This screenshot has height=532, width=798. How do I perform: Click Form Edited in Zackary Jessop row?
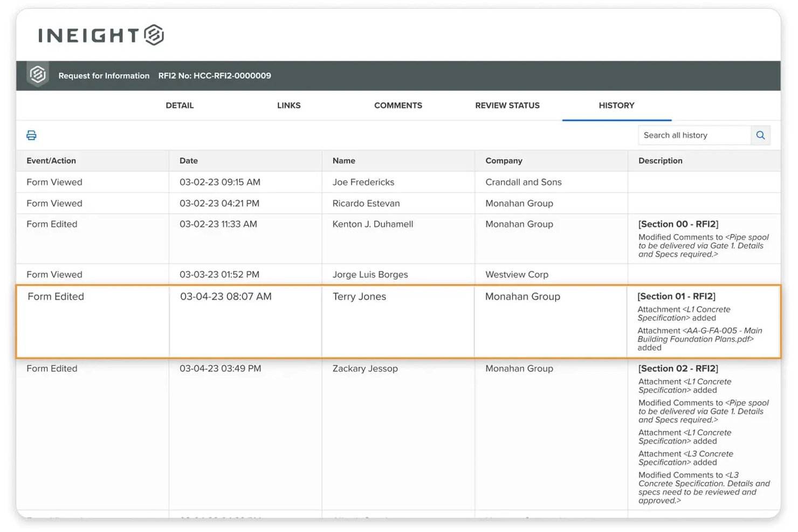pos(52,369)
